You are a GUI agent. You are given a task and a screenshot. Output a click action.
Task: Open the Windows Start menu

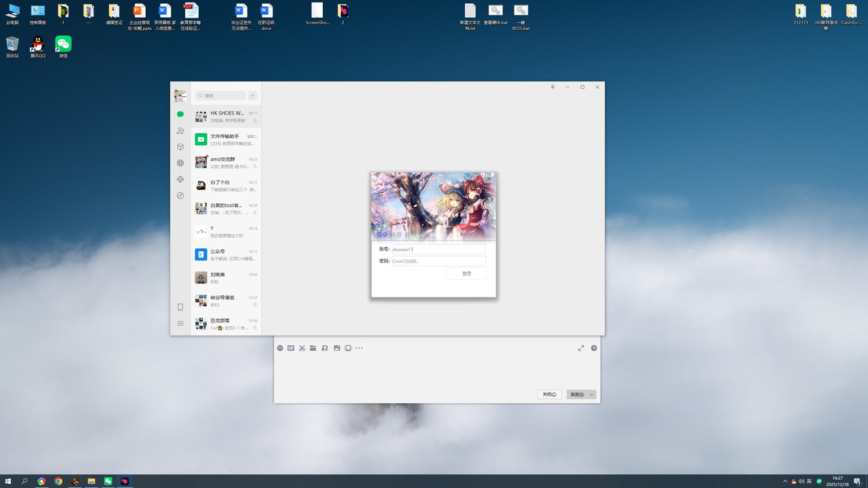8,481
